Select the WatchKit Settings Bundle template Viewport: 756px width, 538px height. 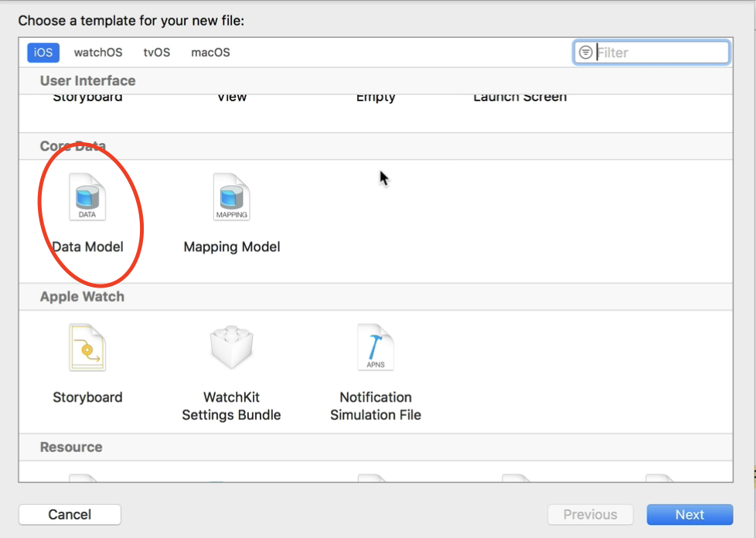[231, 347]
